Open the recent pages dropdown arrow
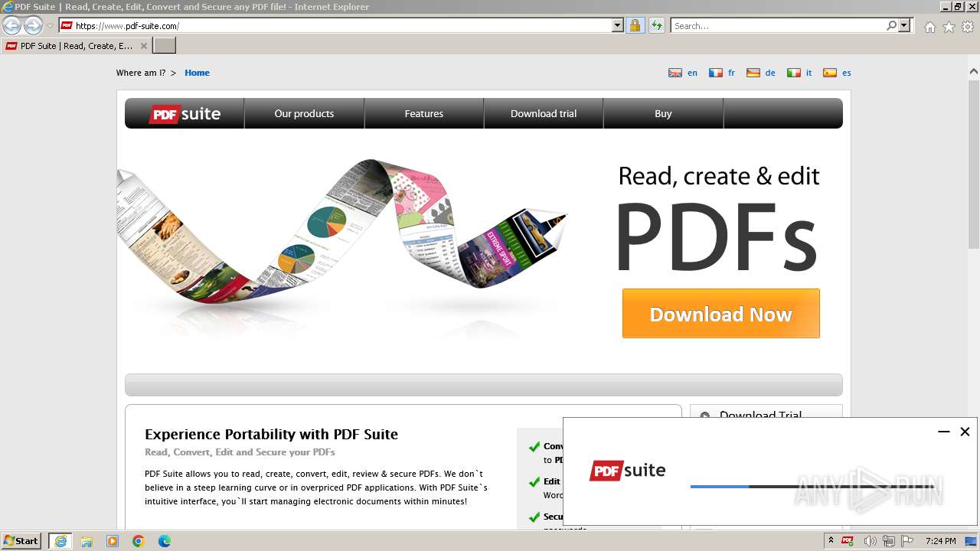The image size is (980, 551). tap(51, 26)
